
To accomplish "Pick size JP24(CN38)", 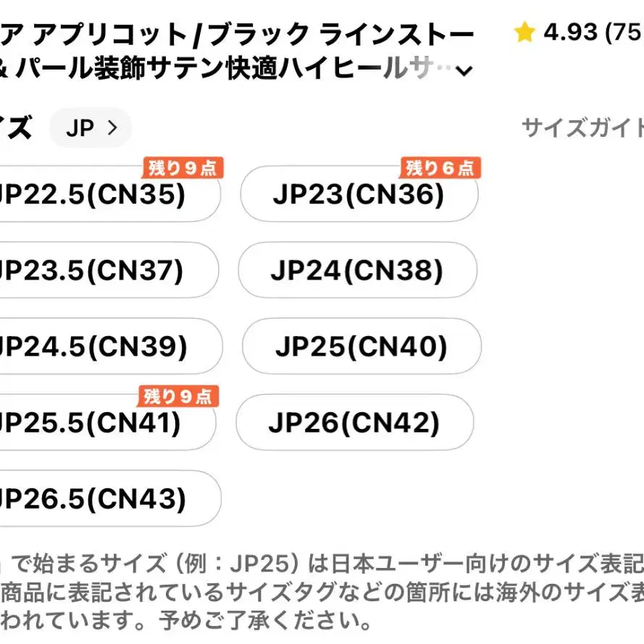I will tap(357, 271).
